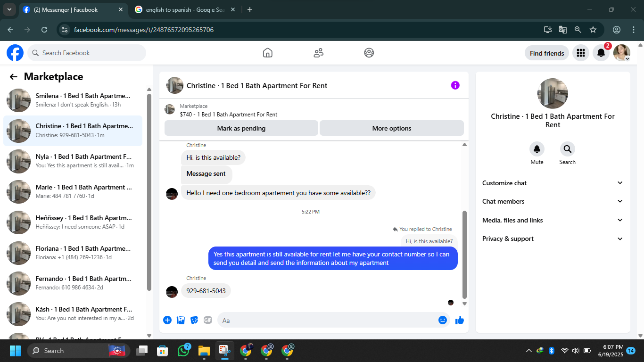This screenshot has width=644, height=362.
Task: Click More options button
Action: pos(392,128)
